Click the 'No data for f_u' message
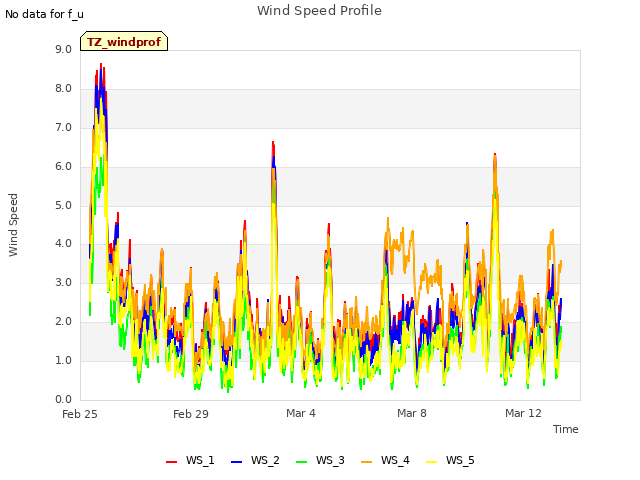 point(44,14)
